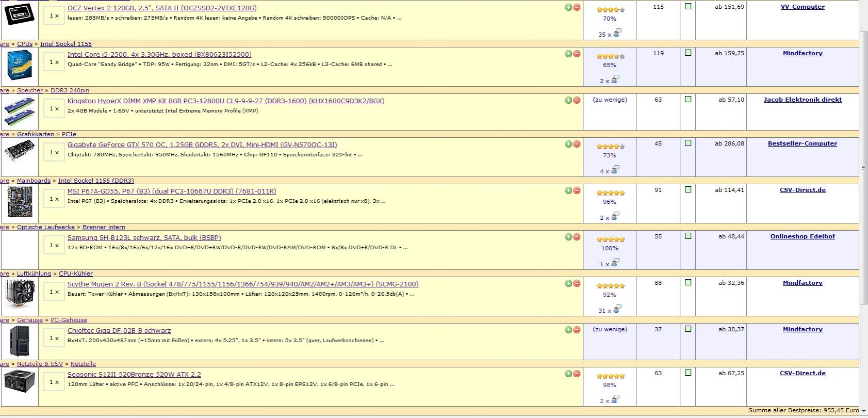Click the Scythe Mugen 2 cooler thumbnail

click(19, 294)
